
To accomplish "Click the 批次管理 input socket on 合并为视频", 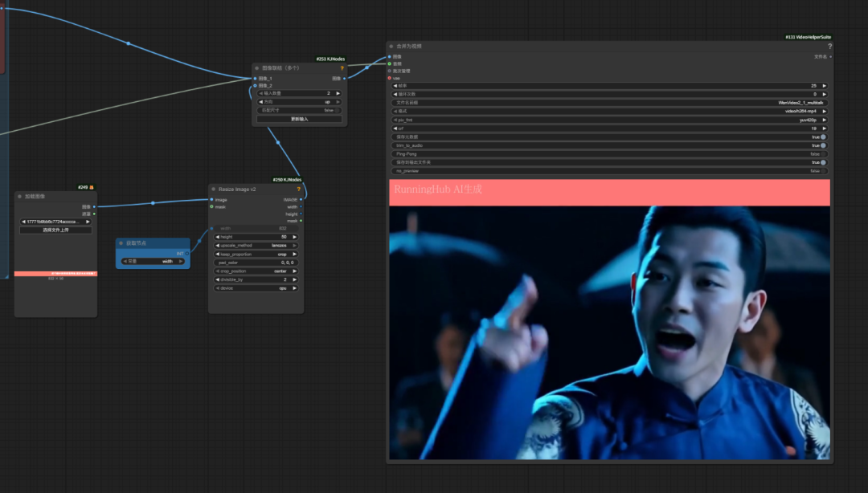I will click(x=390, y=71).
